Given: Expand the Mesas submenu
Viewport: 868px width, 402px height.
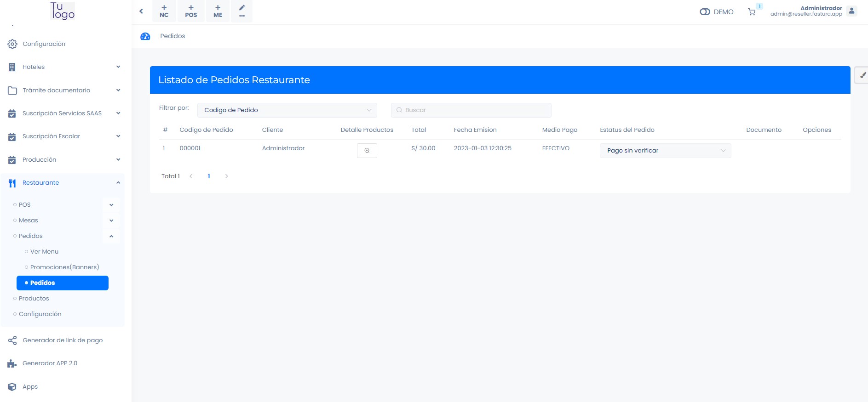Looking at the screenshot, I should point(111,221).
